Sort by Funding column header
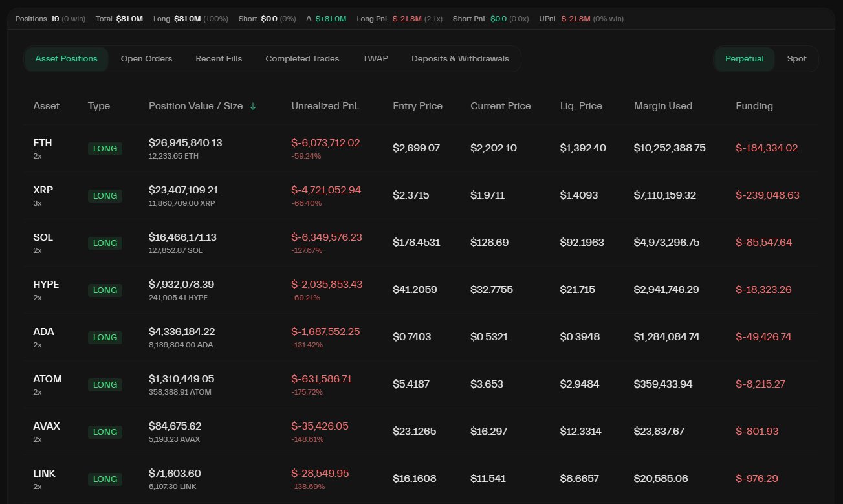Screen dimensions: 843x504 (x=754, y=106)
